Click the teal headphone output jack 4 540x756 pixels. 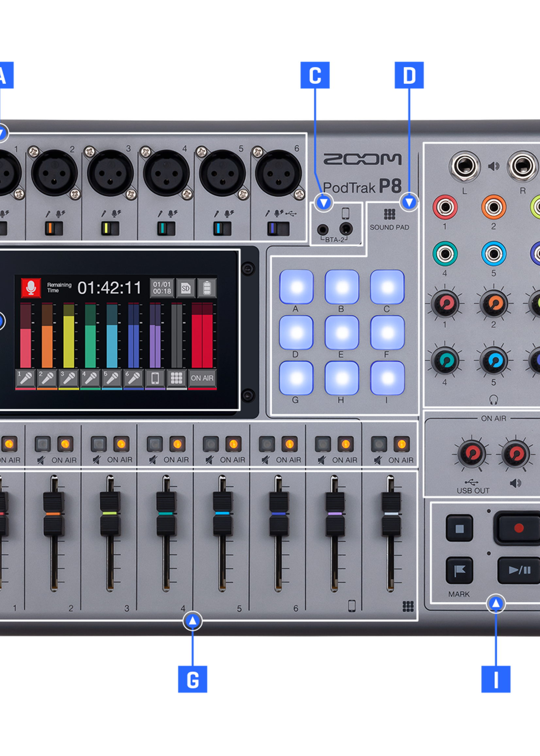point(445,254)
